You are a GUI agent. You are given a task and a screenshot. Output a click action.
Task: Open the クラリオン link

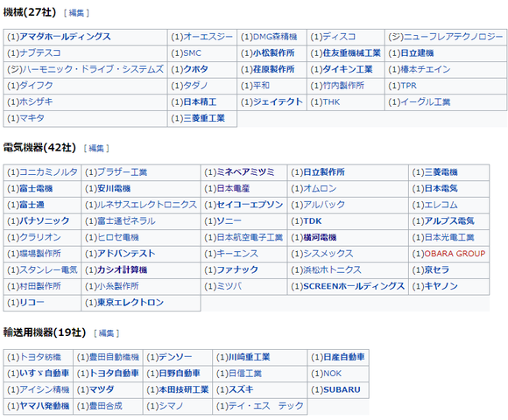click(40, 237)
